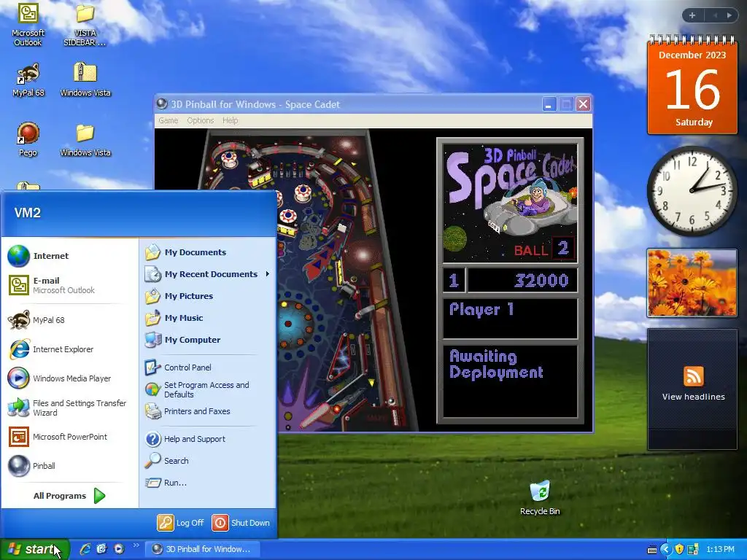Image resolution: width=747 pixels, height=560 pixels.
Task: Click the calendar gadget showing 16
Action: 692,86
